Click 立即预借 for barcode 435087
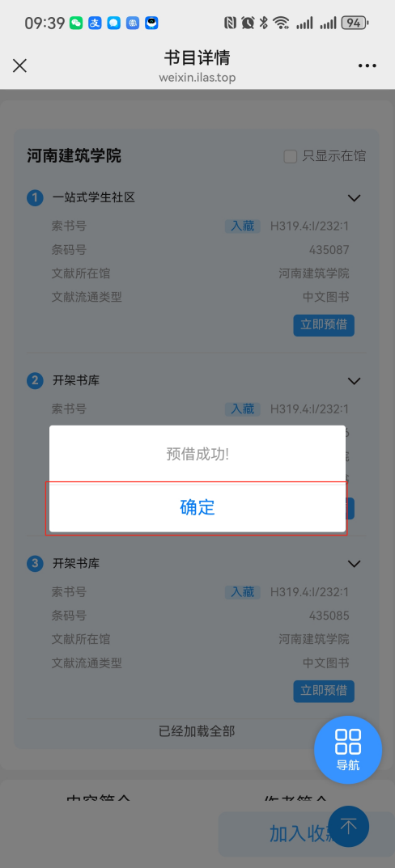This screenshot has width=395, height=868. (324, 325)
